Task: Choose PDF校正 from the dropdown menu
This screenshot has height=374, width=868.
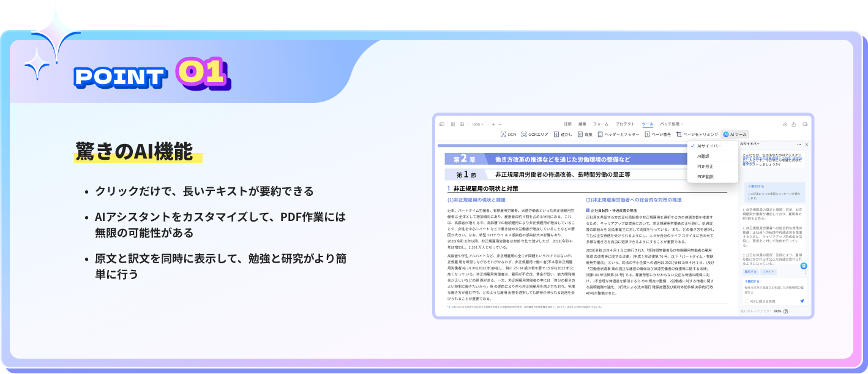Action: click(713, 166)
